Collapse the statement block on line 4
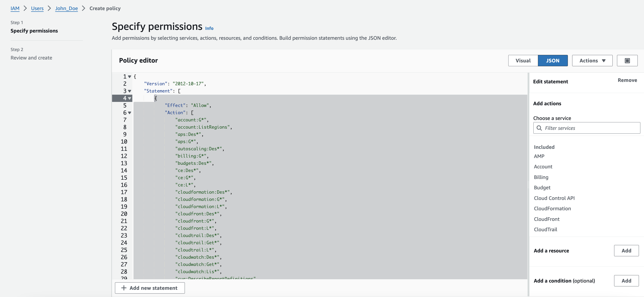This screenshot has width=644, height=297. (129, 98)
